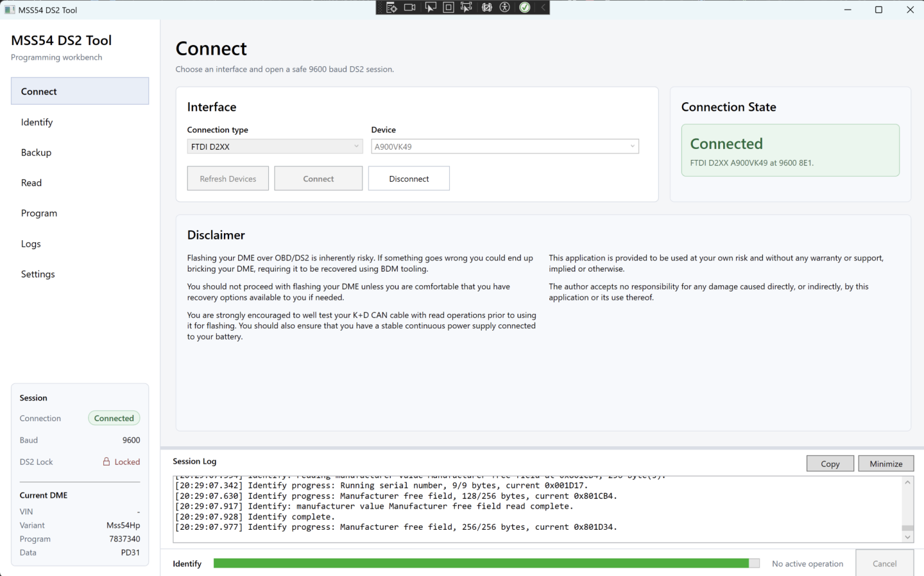Image resolution: width=924 pixels, height=576 pixels.
Task: Click the green checkmark status icon
Action: coord(525,8)
